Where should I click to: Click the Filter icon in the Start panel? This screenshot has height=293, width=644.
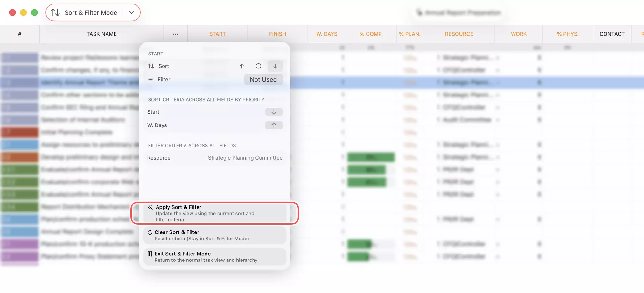tap(150, 79)
